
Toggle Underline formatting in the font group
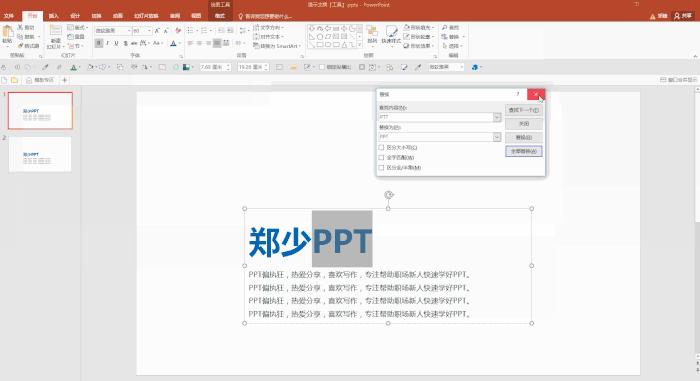click(117, 43)
